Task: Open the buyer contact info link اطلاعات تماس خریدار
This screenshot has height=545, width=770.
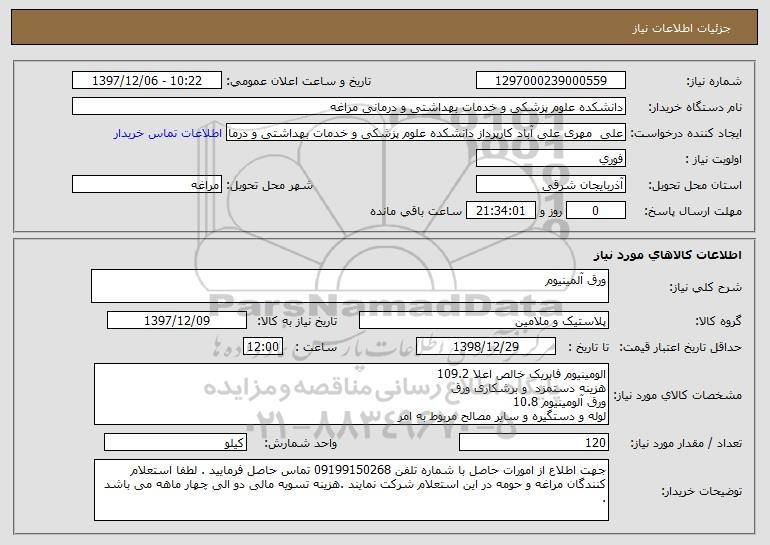Action: click(168, 133)
